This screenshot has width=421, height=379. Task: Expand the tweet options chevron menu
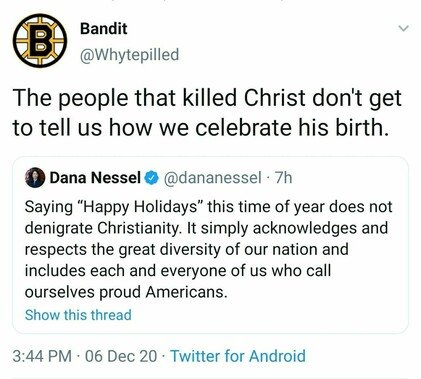point(404,29)
